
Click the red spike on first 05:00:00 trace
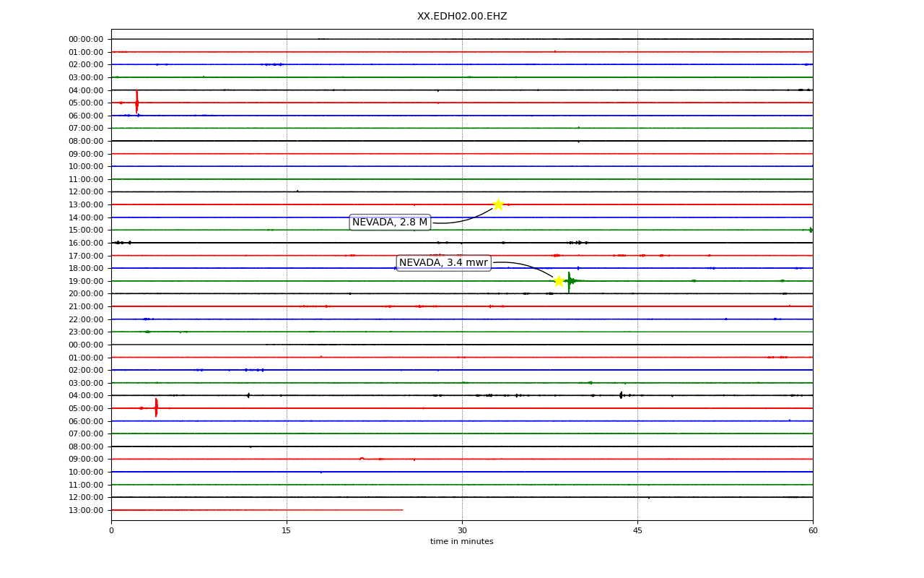[136, 102]
